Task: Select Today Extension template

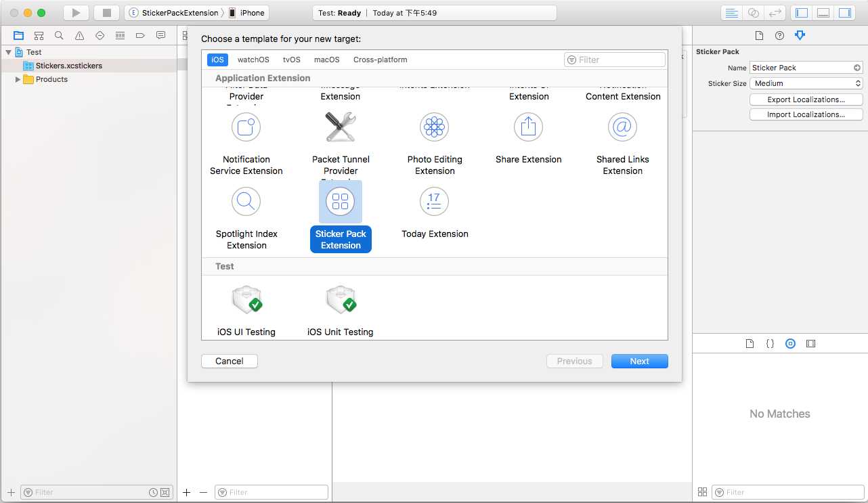Action: (435, 213)
